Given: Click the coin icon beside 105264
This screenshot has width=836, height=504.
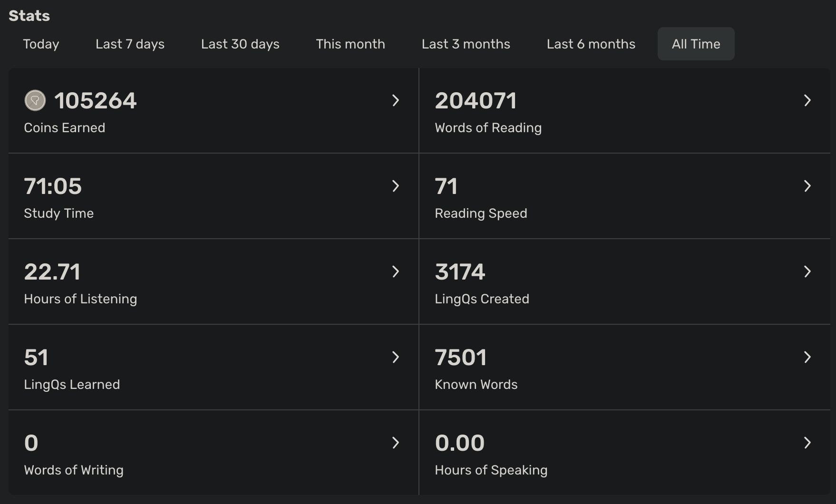Looking at the screenshot, I should pyautogui.click(x=35, y=100).
